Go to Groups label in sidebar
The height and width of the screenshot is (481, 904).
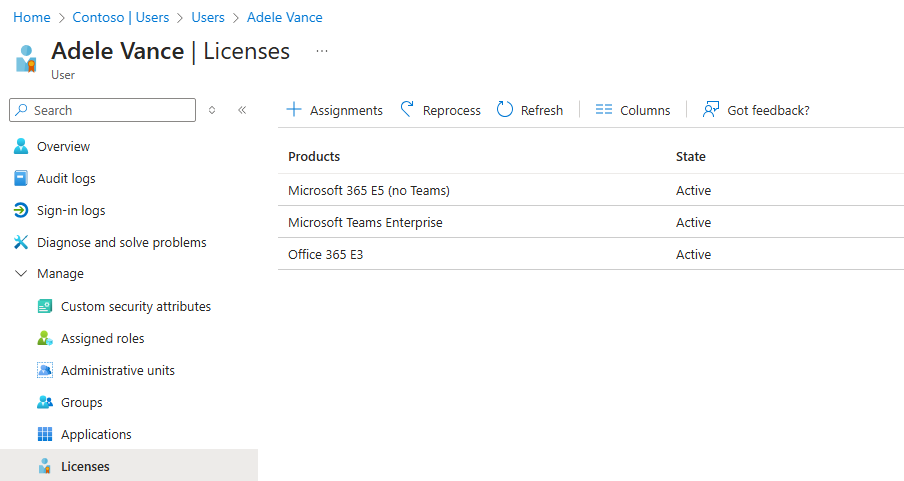coord(82,403)
